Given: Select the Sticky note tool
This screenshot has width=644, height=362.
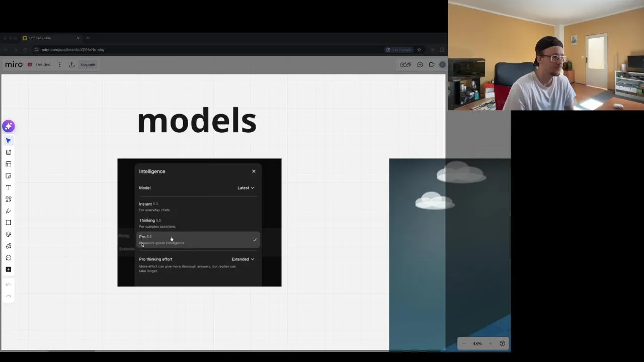Looking at the screenshot, I should pyautogui.click(x=9, y=176).
